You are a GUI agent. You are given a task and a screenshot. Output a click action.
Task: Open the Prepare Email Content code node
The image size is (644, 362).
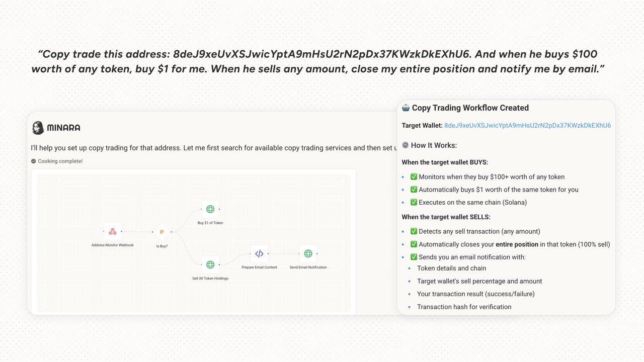pyautogui.click(x=259, y=254)
